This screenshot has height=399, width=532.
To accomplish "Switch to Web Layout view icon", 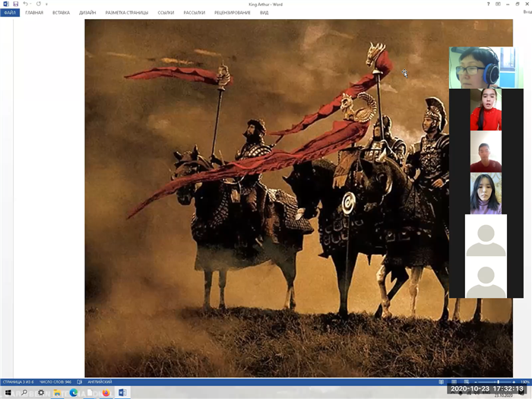I will 464,382.
